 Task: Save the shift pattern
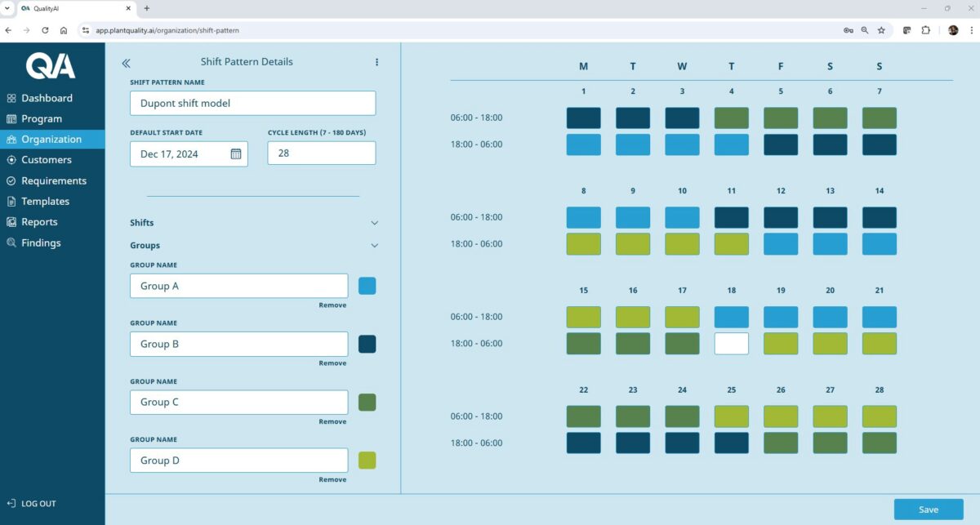click(928, 509)
